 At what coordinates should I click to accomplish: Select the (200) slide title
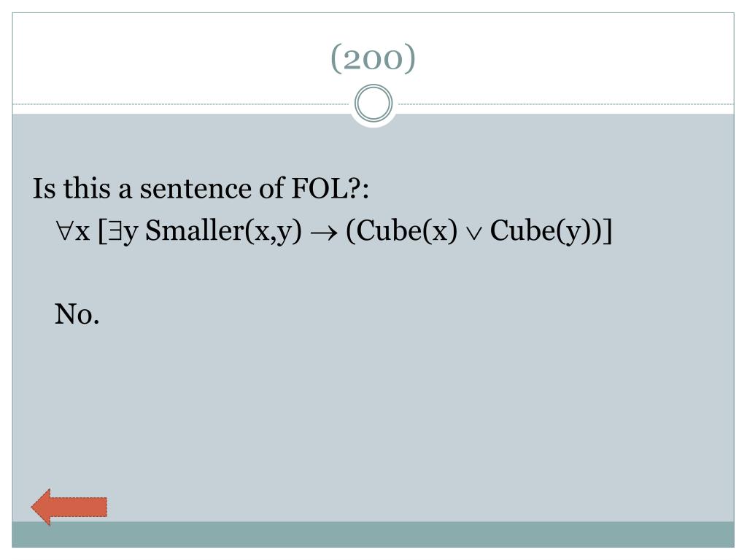click(373, 58)
